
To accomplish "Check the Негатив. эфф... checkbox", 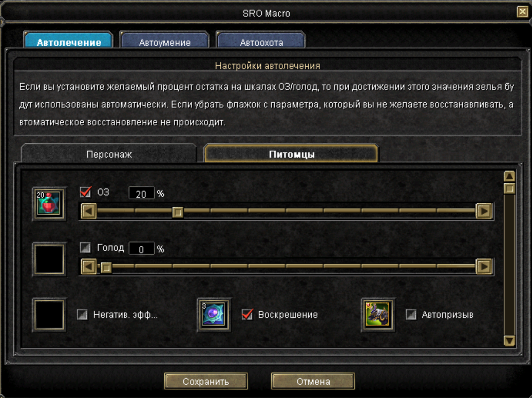I will tap(83, 314).
